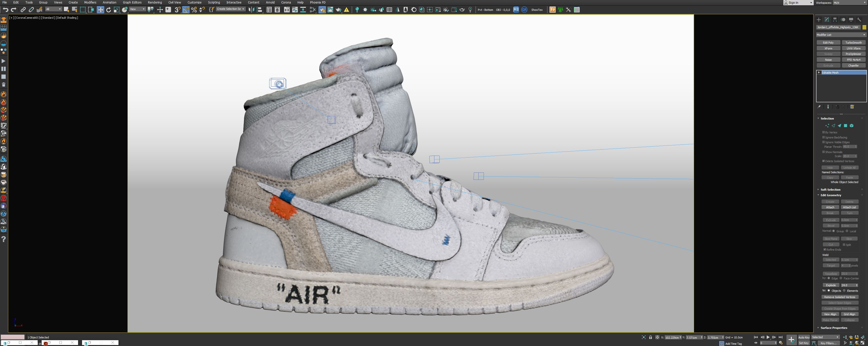
Task: Collapse the Edit Geometry rollout
Action: click(831, 195)
